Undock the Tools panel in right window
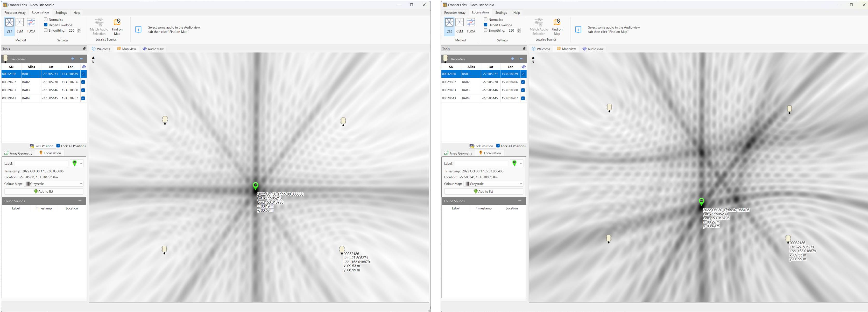 pyautogui.click(x=524, y=48)
